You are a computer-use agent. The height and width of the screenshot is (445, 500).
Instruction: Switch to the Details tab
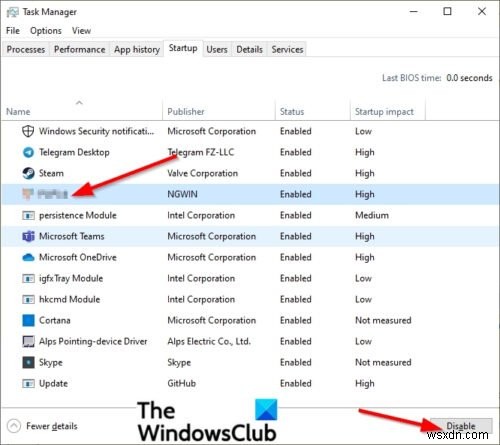(x=249, y=49)
